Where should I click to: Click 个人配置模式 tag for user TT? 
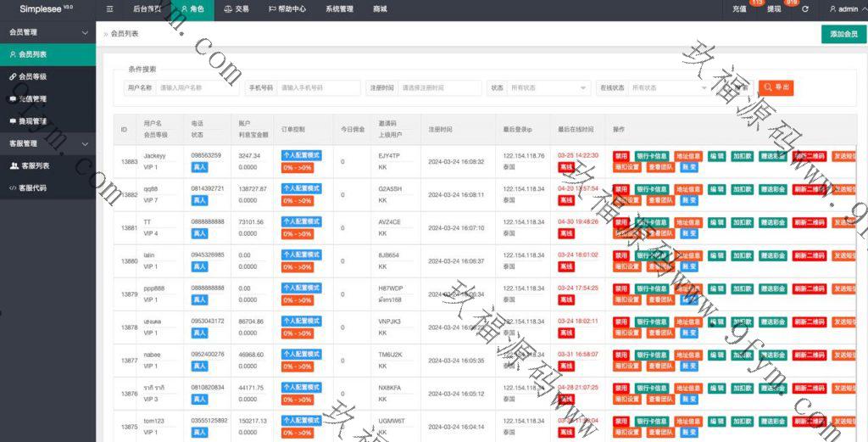[301, 222]
